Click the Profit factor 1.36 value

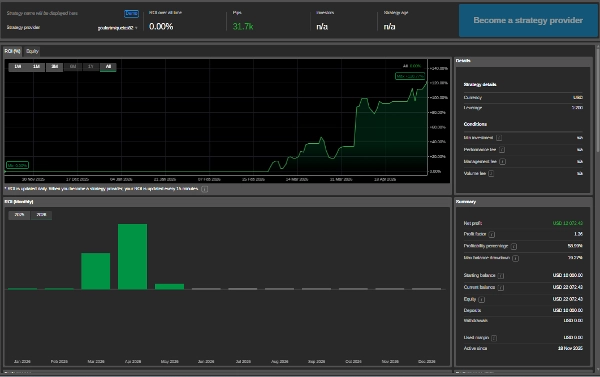[578, 234]
